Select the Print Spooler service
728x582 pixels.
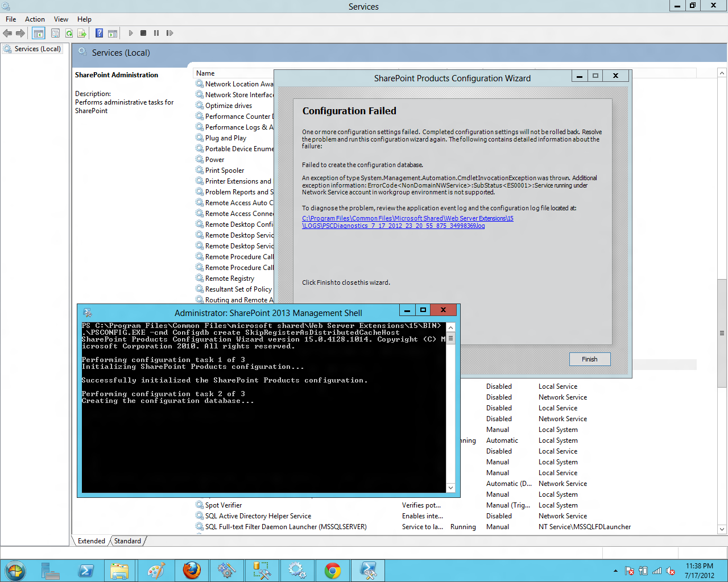[x=225, y=171]
